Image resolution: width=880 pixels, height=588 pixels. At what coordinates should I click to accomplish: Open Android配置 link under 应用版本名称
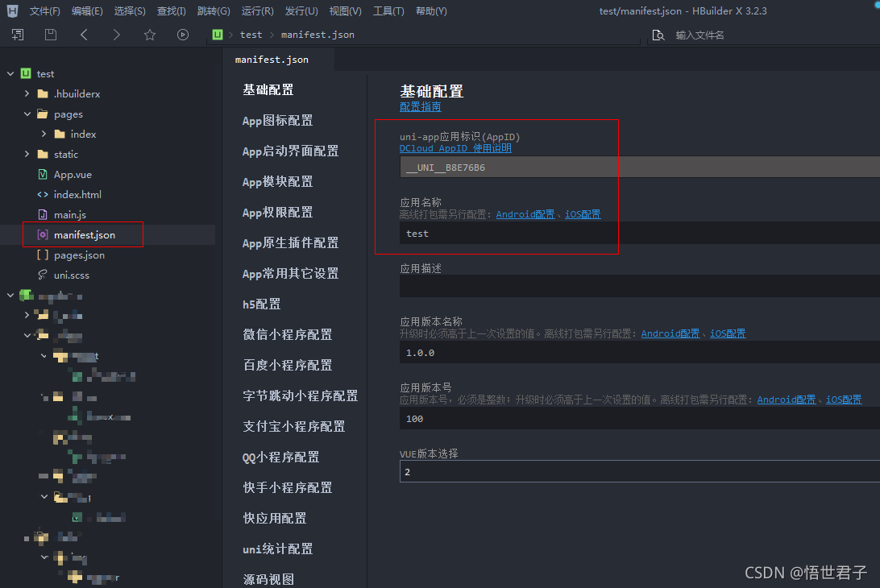670,333
